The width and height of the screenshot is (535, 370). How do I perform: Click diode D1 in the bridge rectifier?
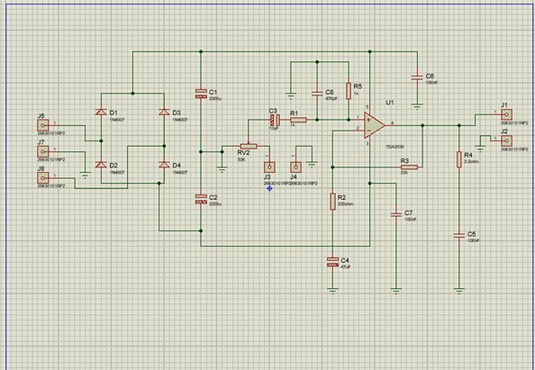(101, 112)
